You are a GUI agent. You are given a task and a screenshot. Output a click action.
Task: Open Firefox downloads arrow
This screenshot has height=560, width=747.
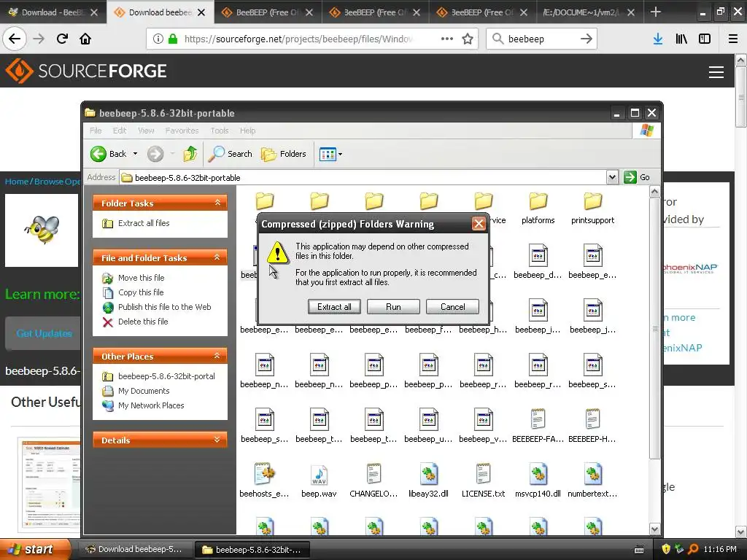pyautogui.click(x=658, y=39)
